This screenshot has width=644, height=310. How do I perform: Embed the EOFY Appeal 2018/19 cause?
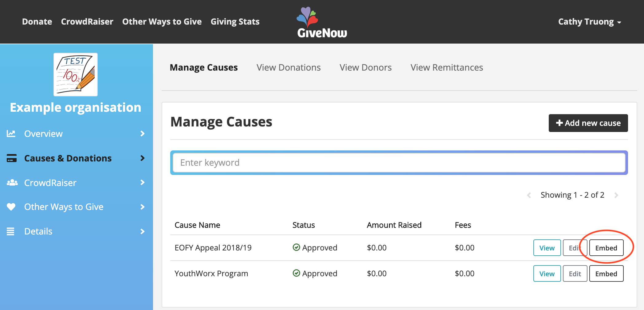[606, 248]
